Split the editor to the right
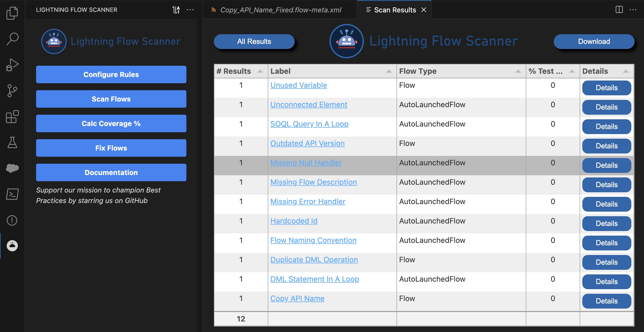The image size is (644, 332). (x=619, y=10)
